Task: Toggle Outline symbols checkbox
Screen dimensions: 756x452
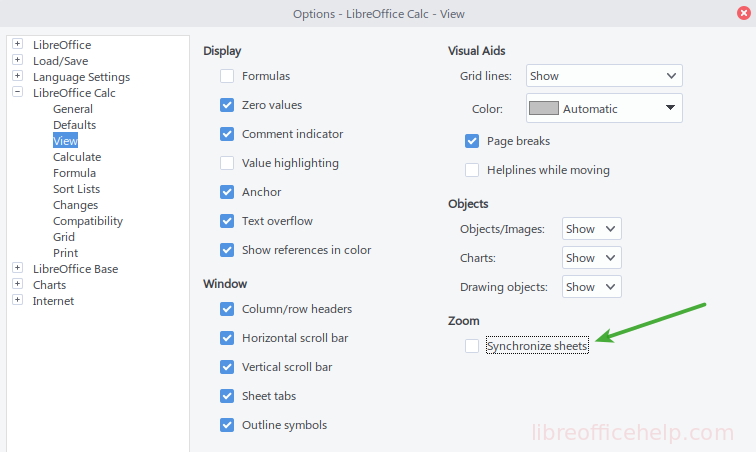Action: click(x=227, y=425)
